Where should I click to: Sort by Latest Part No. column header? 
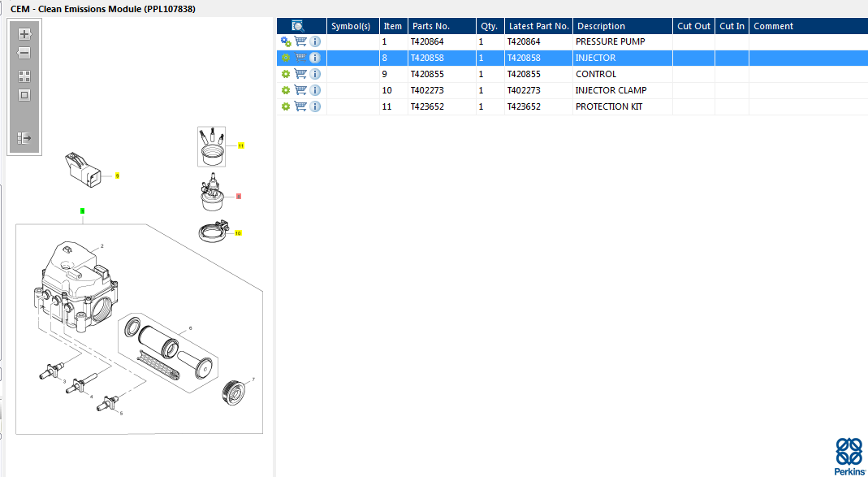[538, 26]
